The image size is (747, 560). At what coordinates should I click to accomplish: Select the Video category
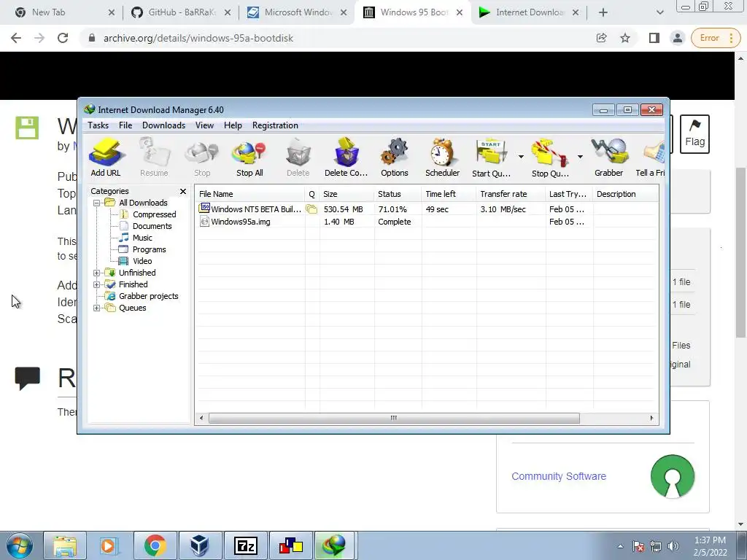point(142,261)
